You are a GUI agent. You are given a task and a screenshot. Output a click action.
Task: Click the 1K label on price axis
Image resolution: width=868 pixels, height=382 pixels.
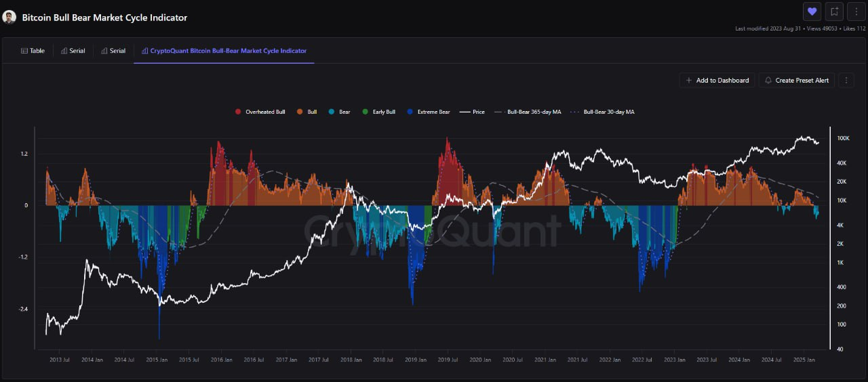pos(840,263)
